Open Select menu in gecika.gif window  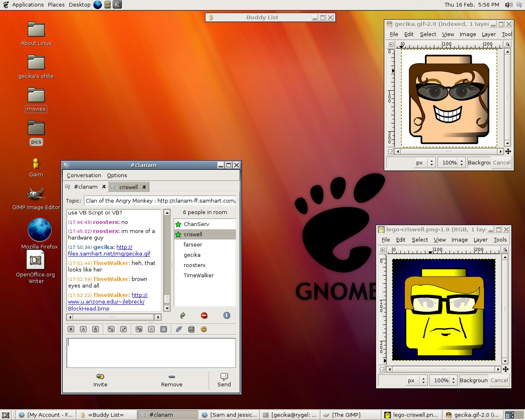[x=428, y=34]
